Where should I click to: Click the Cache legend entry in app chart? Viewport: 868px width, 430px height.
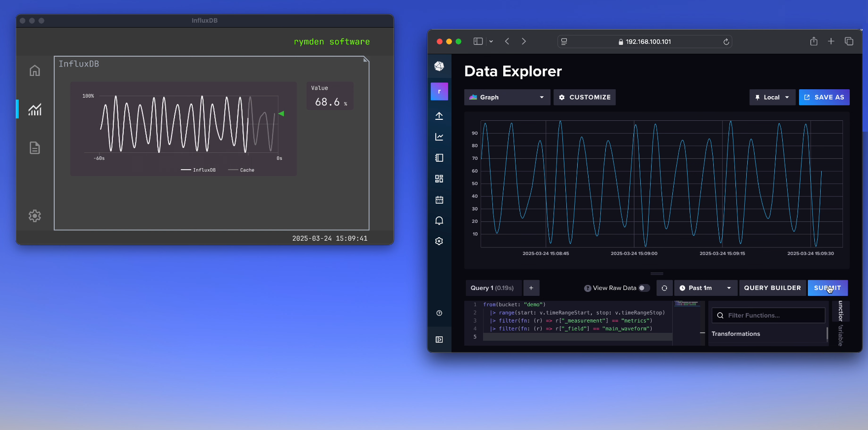tap(241, 170)
